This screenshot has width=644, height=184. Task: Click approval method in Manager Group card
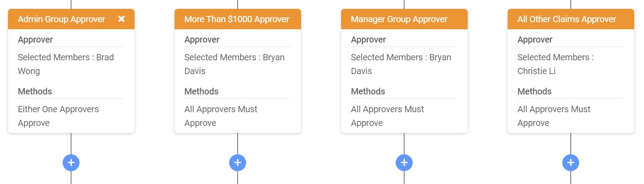pos(387,116)
